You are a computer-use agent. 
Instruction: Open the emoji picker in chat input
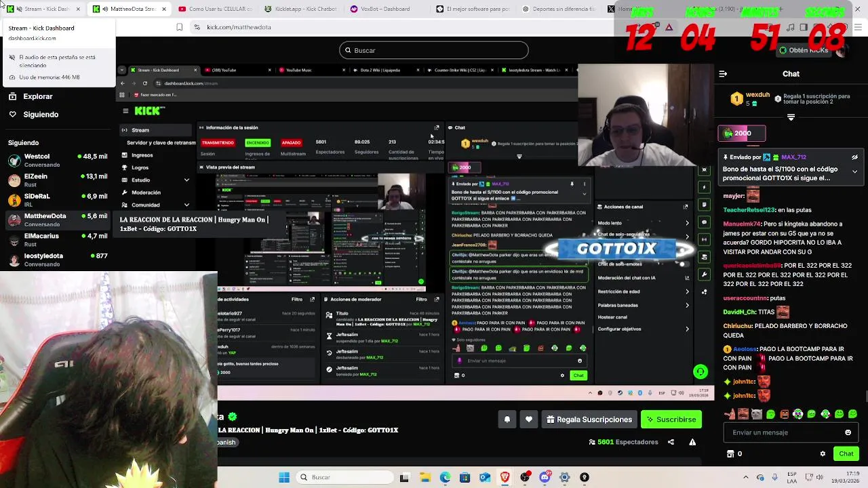point(848,432)
